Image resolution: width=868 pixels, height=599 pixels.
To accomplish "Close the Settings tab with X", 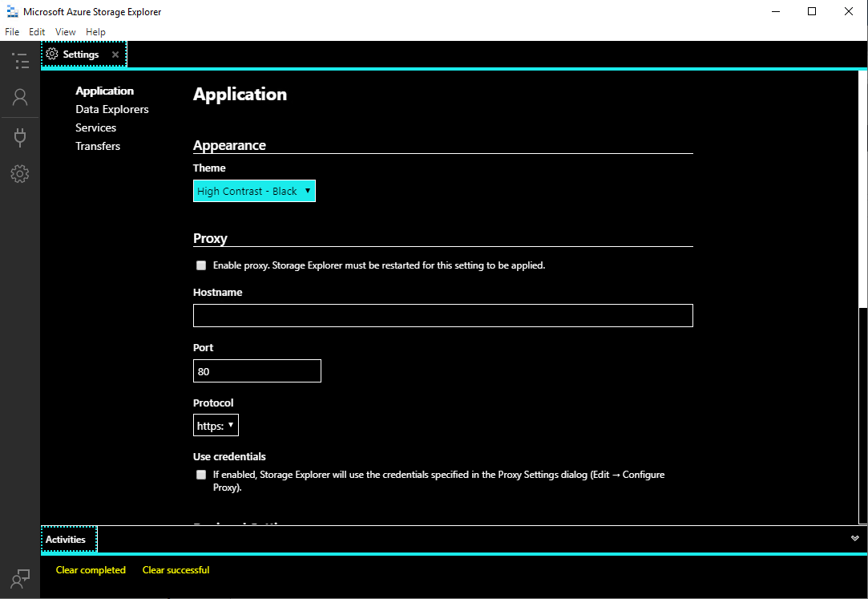I will coord(115,55).
